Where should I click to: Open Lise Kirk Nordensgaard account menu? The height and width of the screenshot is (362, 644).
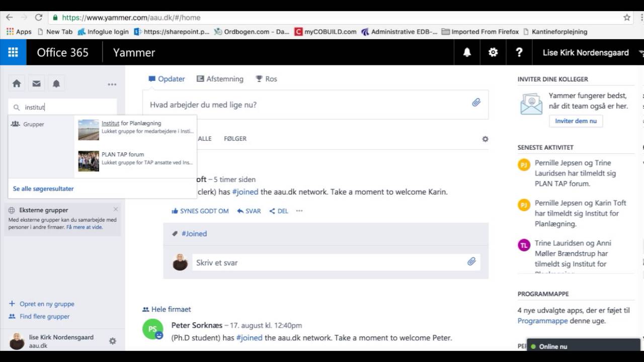pyautogui.click(x=586, y=52)
